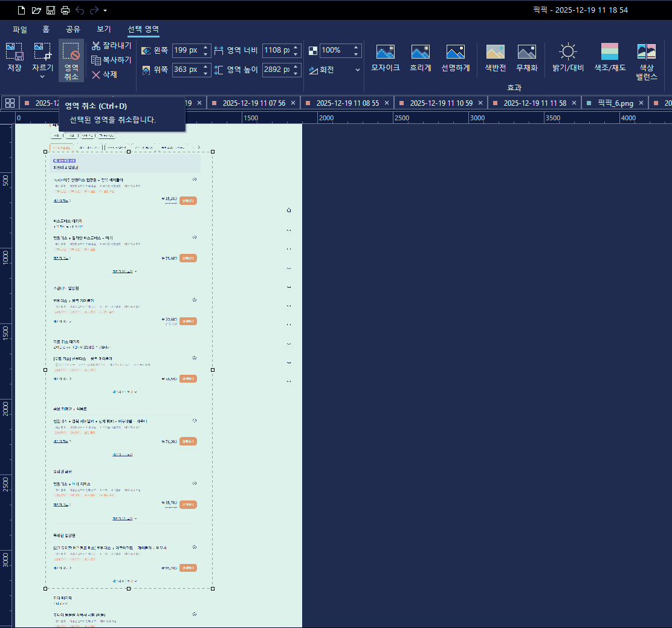672x628 pixels.
Task: Apply the 선명하게 sharpen effect
Action: tap(456, 57)
